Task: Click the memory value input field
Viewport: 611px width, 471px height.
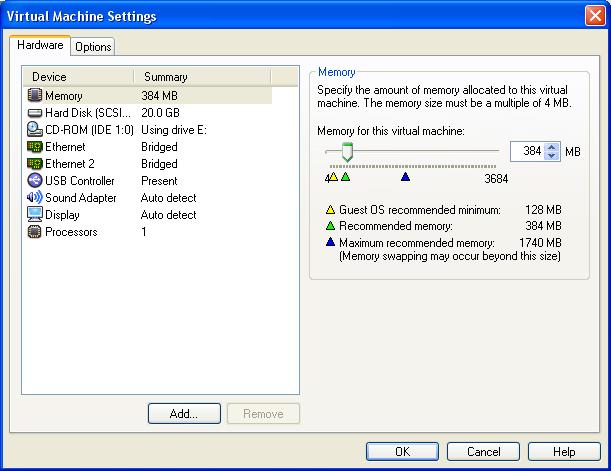Action: point(527,152)
